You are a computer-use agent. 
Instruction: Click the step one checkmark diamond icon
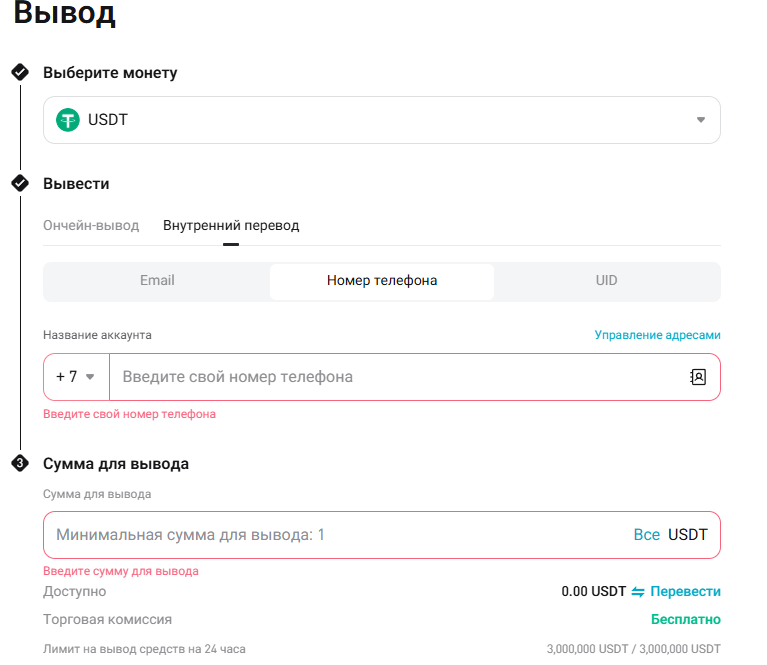20,72
